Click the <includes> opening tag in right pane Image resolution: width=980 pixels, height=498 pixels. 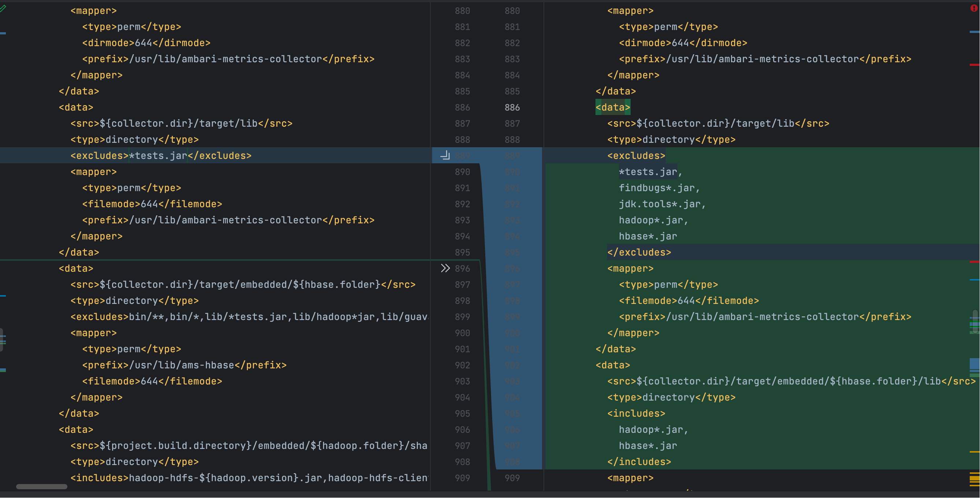click(x=636, y=413)
